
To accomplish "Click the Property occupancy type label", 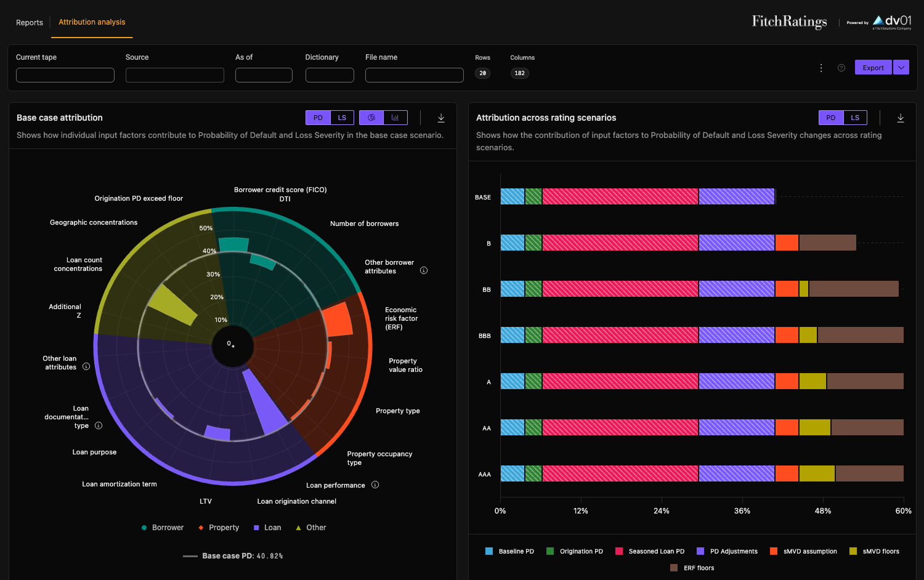I will tap(379, 458).
